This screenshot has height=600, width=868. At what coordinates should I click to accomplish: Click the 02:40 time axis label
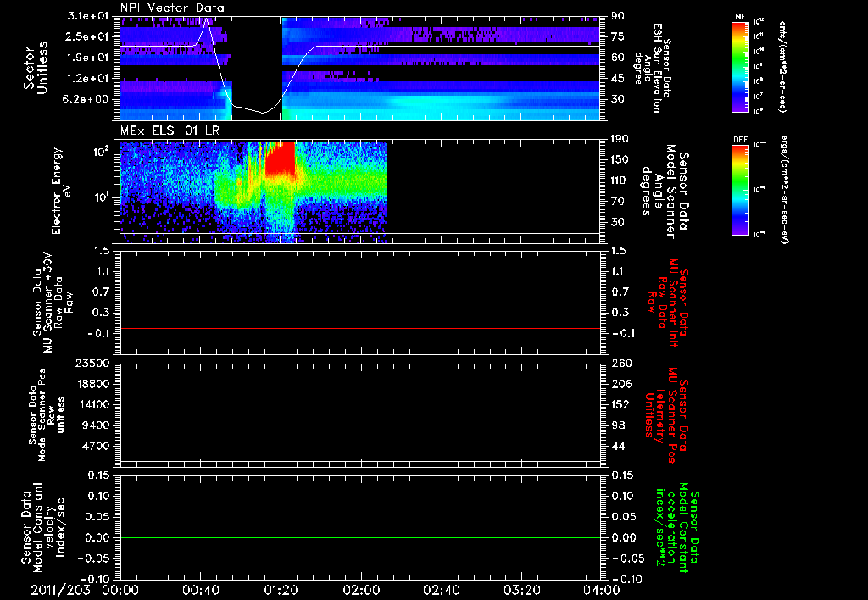point(441,590)
